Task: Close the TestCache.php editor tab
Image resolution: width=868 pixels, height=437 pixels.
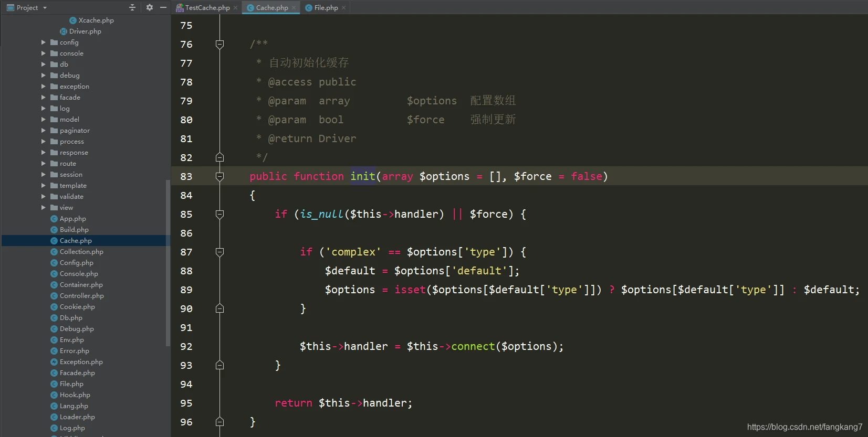Action: [236, 8]
